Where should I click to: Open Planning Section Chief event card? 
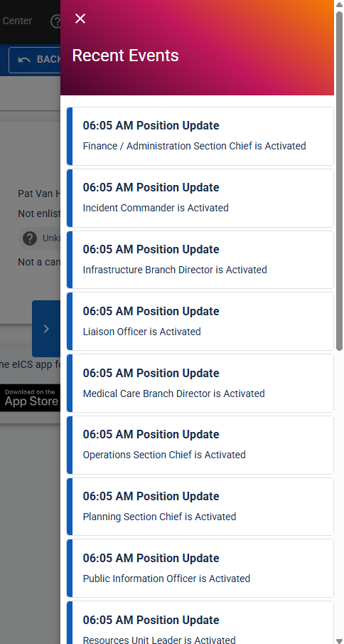tap(200, 507)
